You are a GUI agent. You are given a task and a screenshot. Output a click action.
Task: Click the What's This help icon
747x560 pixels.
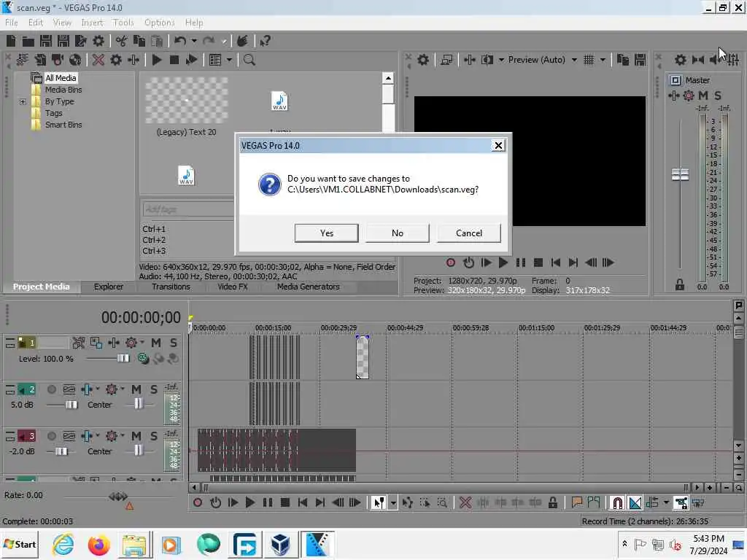click(266, 41)
